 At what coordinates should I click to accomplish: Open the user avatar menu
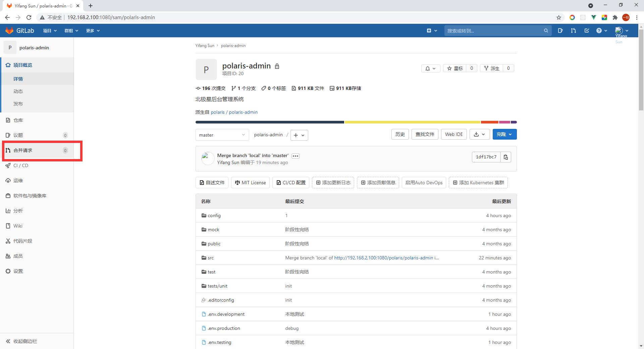[622, 31]
